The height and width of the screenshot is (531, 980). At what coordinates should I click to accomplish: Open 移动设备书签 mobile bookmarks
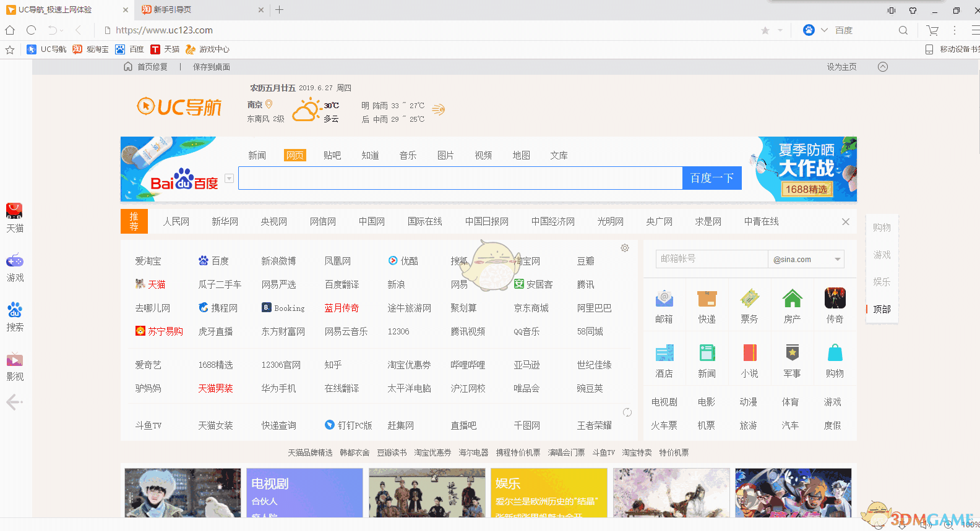[x=952, y=49]
